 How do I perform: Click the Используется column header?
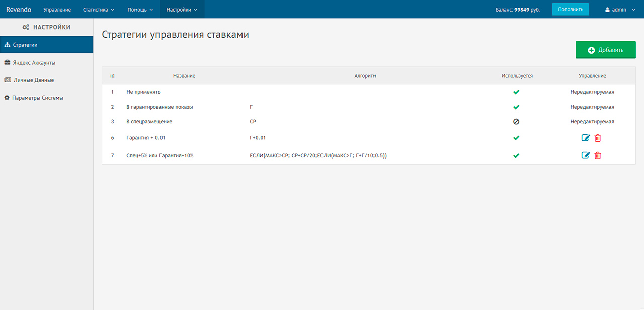pyautogui.click(x=517, y=76)
